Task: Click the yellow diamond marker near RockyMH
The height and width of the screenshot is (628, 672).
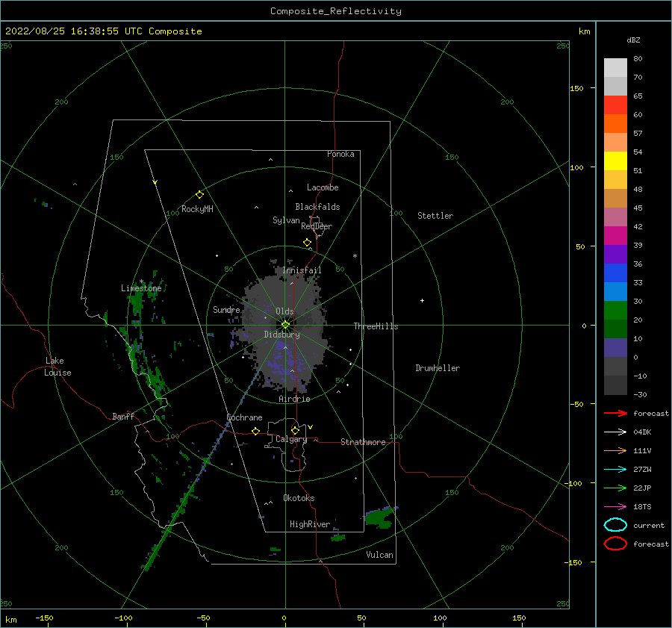Action: 199,195
